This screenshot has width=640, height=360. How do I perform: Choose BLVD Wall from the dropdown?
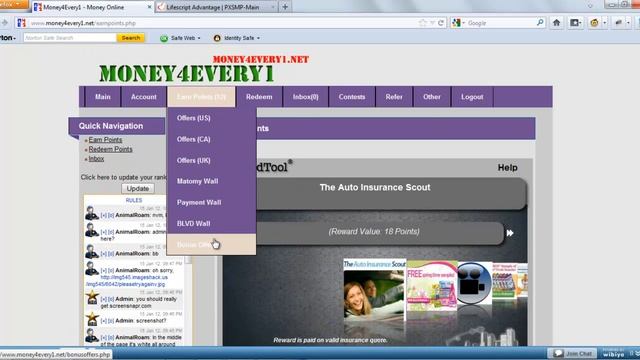[211, 224]
